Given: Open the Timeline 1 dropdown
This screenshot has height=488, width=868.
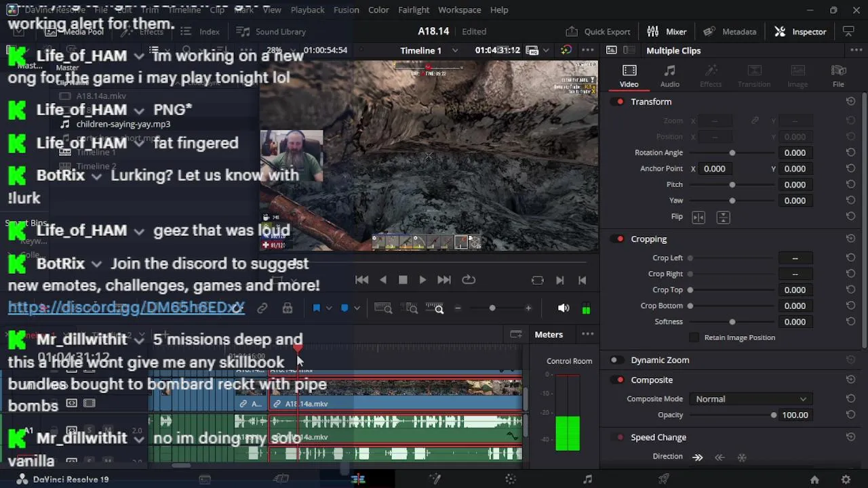Looking at the screenshot, I should pos(454,50).
